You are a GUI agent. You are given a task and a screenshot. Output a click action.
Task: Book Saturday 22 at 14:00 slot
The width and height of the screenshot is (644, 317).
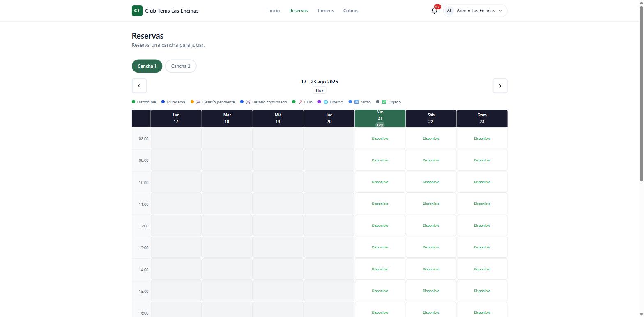coord(431,269)
